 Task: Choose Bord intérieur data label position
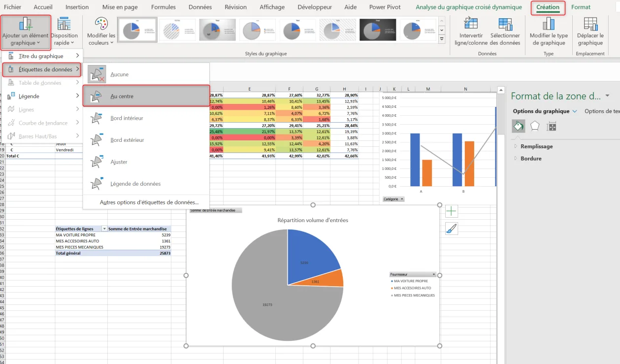(146, 118)
